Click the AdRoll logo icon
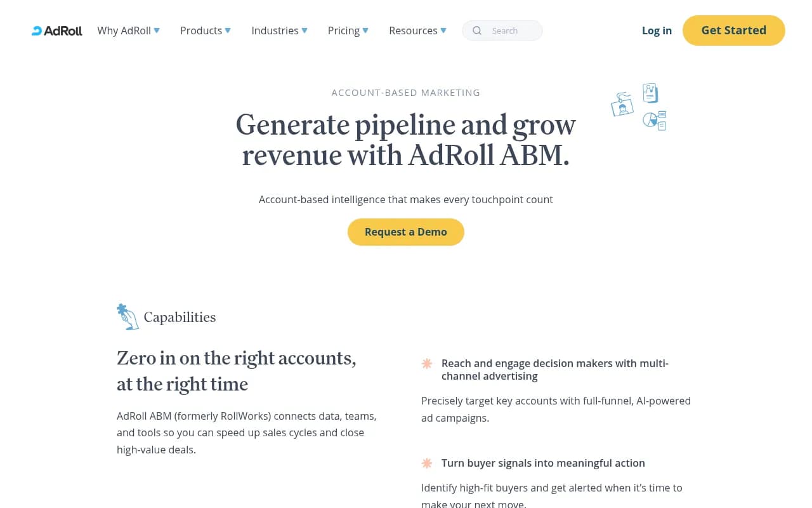The height and width of the screenshot is (508, 812). click(36, 30)
